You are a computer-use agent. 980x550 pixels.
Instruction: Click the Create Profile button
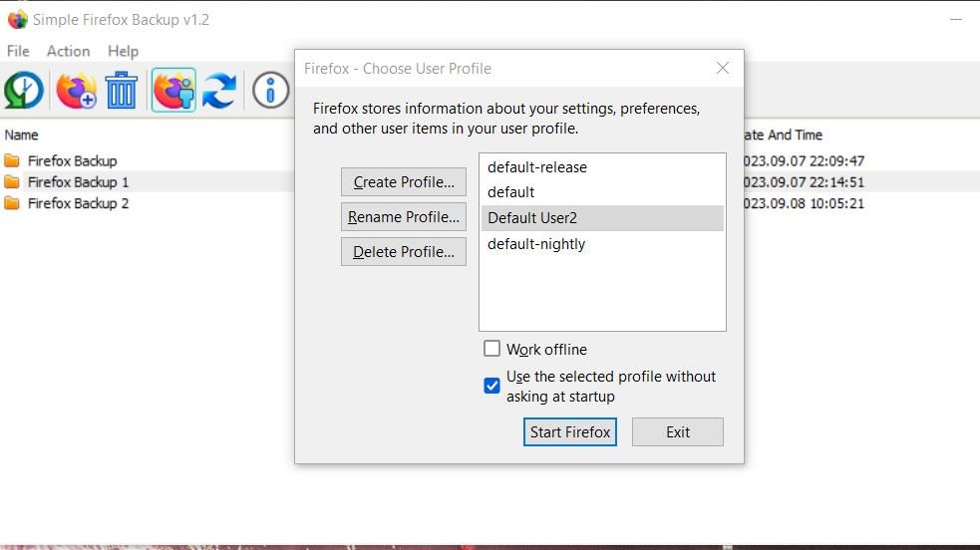(x=404, y=182)
